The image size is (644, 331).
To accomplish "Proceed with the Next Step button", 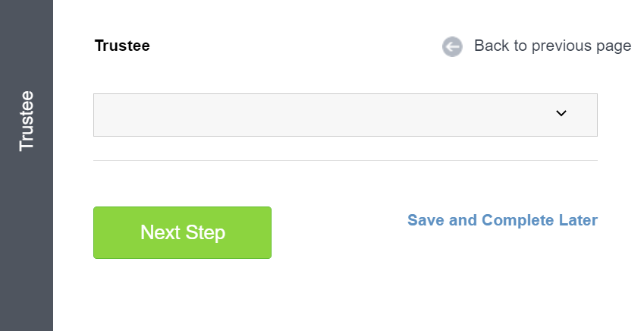I will pyautogui.click(x=182, y=233).
